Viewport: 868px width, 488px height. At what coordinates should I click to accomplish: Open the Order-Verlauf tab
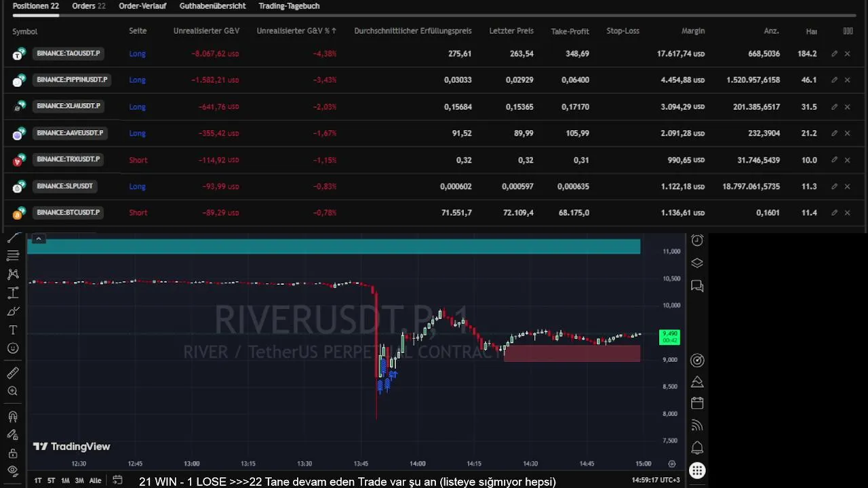coord(142,6)
